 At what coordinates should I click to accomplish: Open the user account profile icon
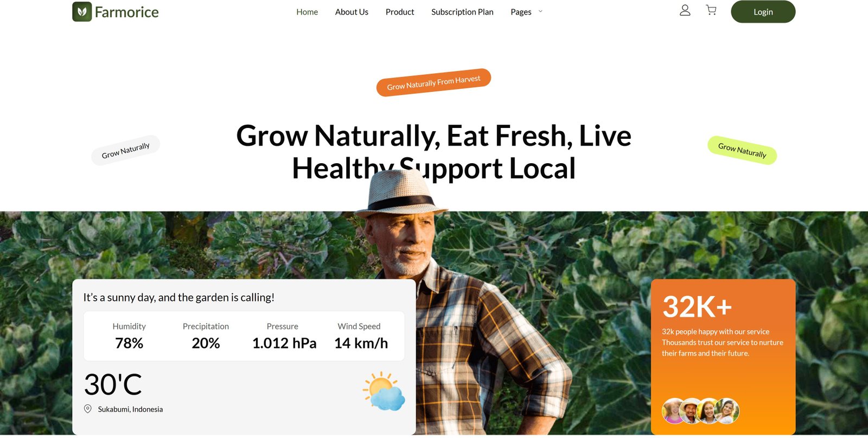pos(685,10)
